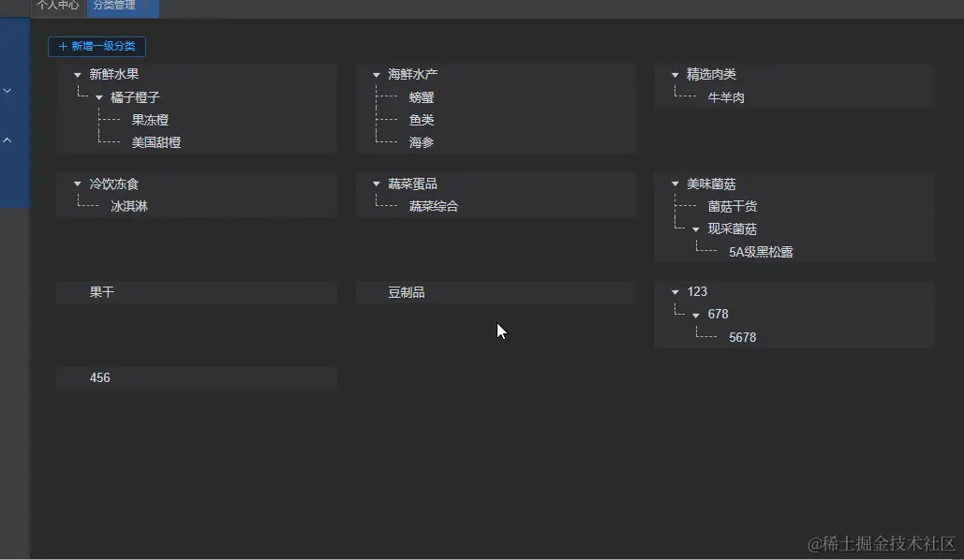
Task: Click the 678 label
Action: (718, 314)
